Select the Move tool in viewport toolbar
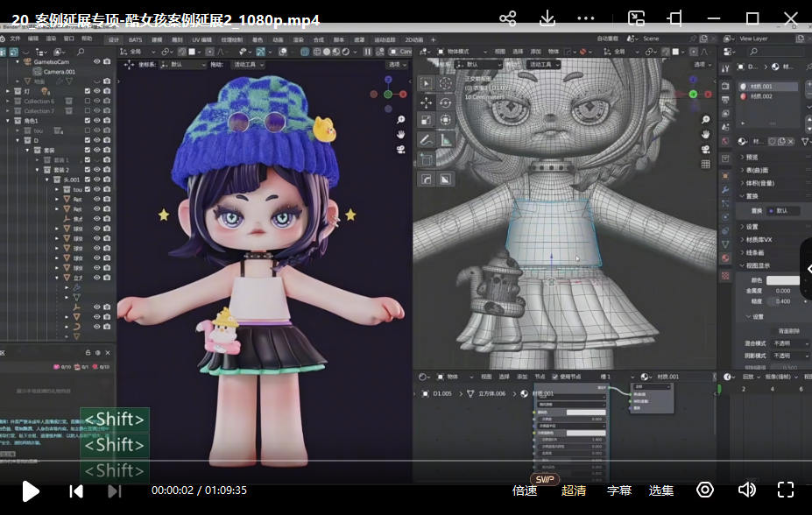The height and width of the screenshot is (515, 812). tap(426, 102)
